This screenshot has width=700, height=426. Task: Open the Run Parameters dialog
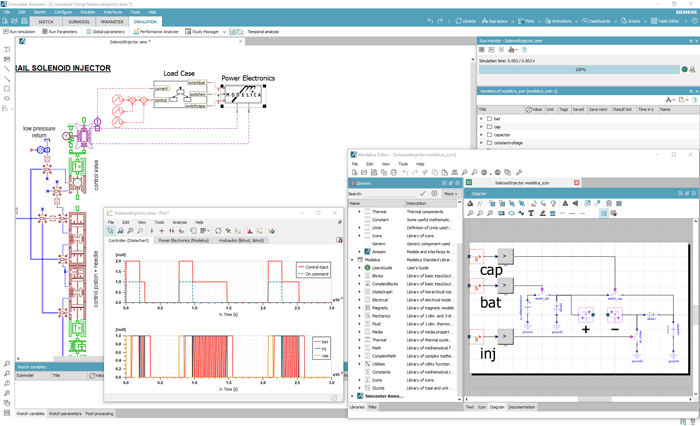tap(60, 32)
